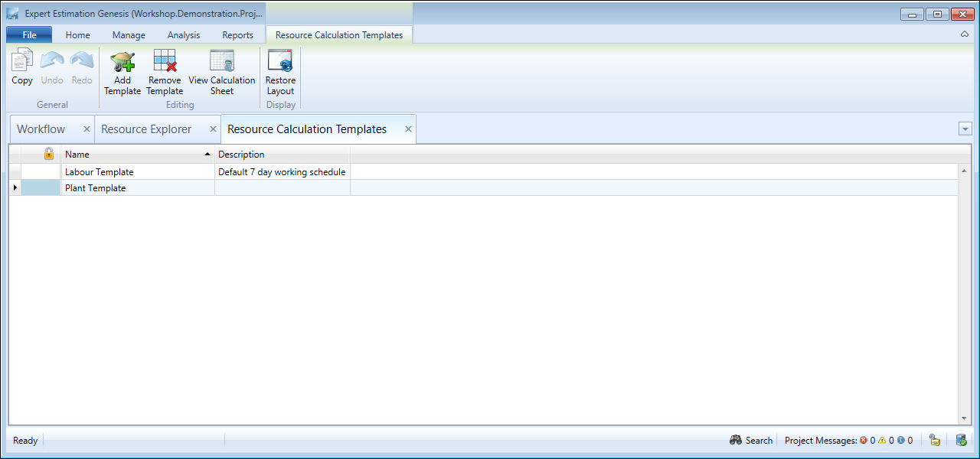The height and width of the screenshot is (459, 980).
Task: Click the Remove Template icon
Action: coord(165,61)
